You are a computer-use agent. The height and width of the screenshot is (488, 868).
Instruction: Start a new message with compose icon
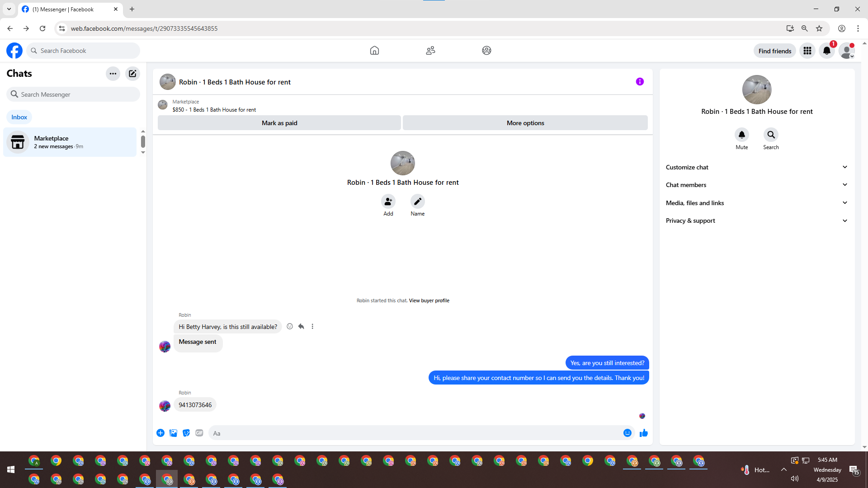132,74
